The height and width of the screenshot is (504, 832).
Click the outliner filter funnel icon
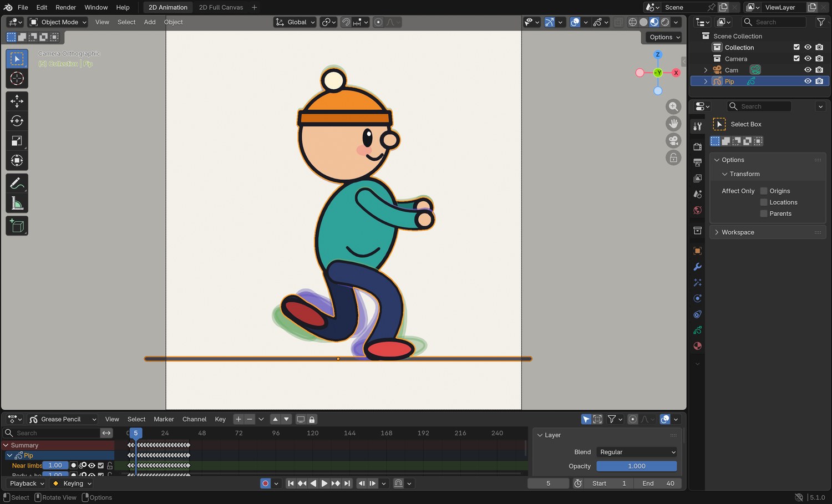pos(821,22)
